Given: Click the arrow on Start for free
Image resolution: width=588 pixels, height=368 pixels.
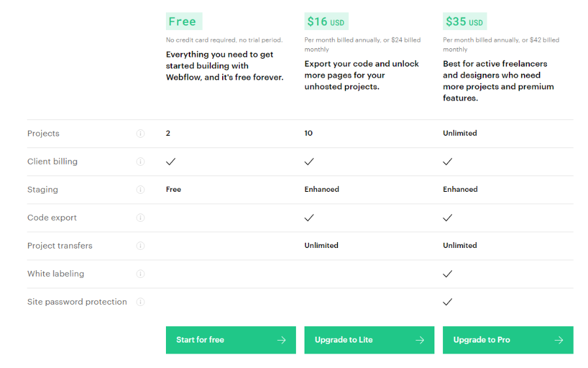Looking at the screenshot, I should click(281, 340).
